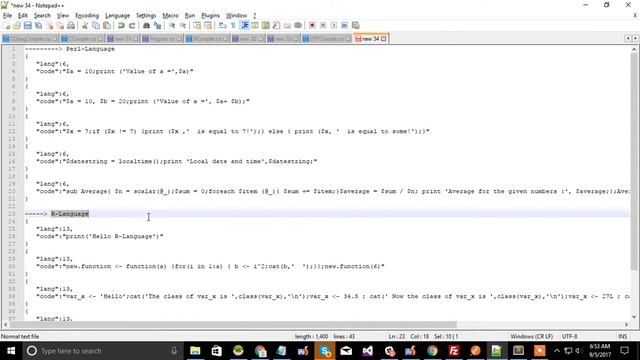The width and height of the screenshot is (640, 360).
Task: Open the Macro menu
Action: [x=170, y=16]
